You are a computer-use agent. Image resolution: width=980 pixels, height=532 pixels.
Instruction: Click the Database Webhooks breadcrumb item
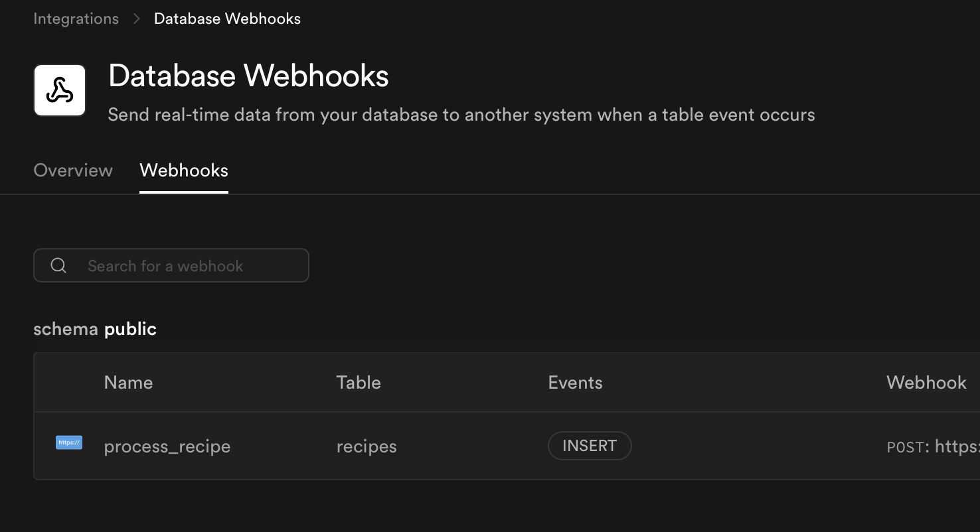(227, 19)
